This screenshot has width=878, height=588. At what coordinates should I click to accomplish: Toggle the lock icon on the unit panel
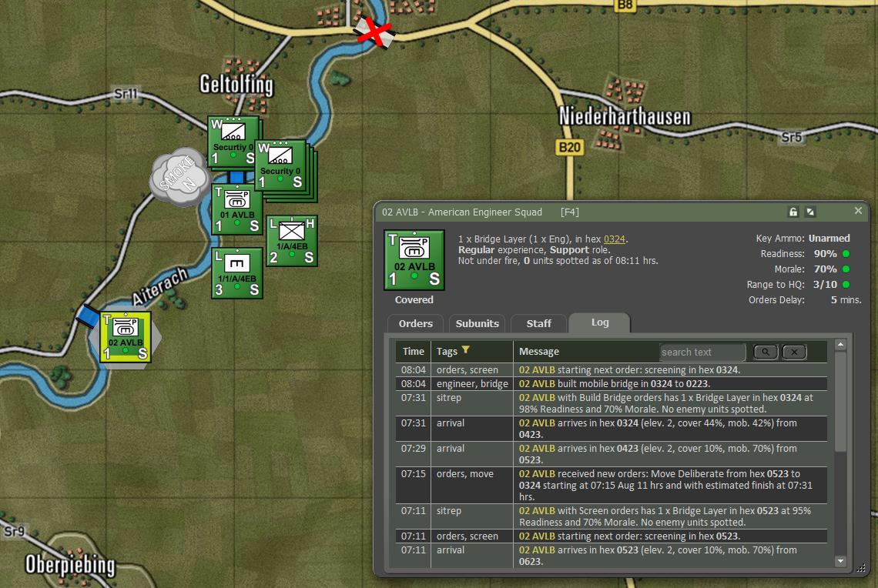[x=793, y=211]
